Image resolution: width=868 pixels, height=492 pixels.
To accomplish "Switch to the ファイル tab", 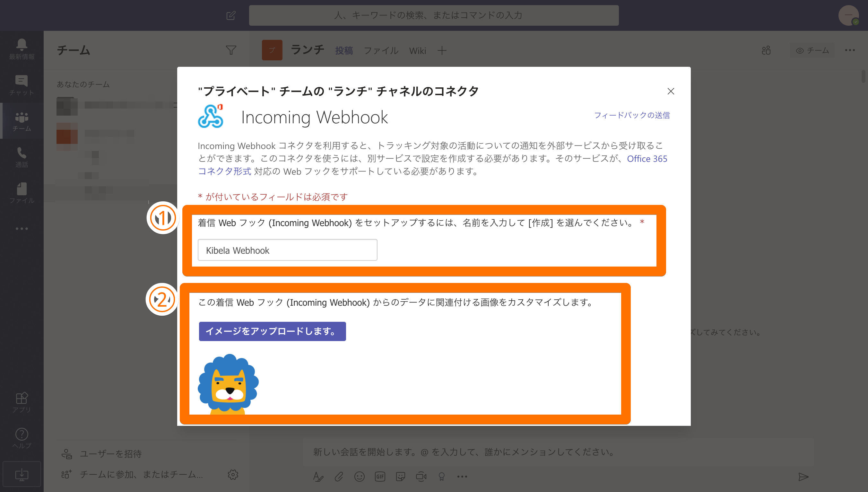I will tap(381, 51).
